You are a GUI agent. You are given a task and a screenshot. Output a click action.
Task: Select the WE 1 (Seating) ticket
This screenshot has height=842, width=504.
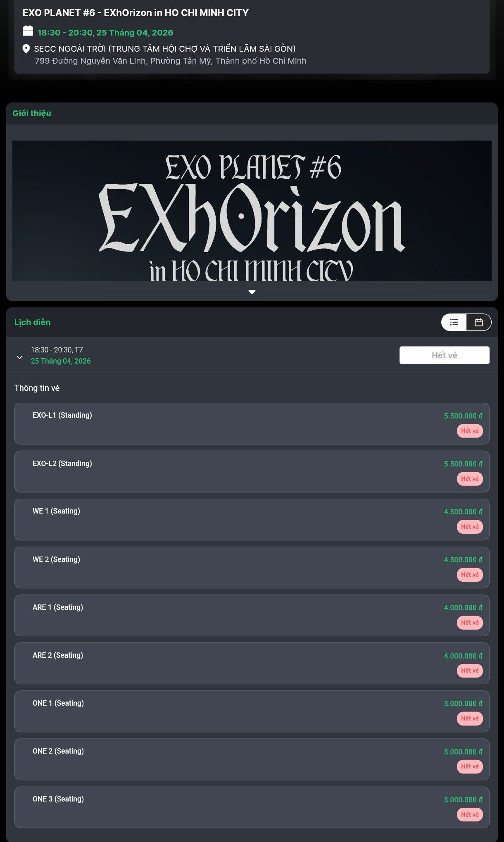coord(252,519)
